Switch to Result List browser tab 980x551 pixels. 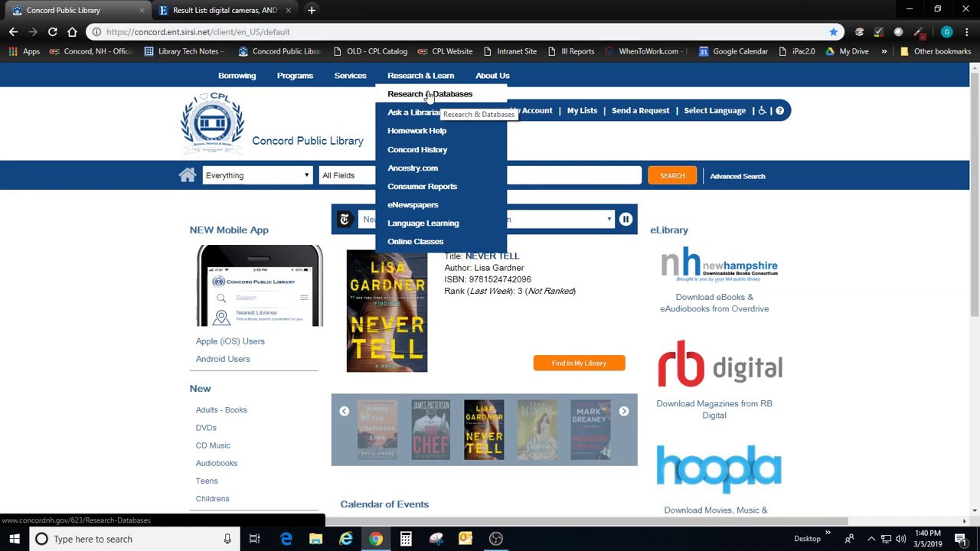[x=224, y=10]
